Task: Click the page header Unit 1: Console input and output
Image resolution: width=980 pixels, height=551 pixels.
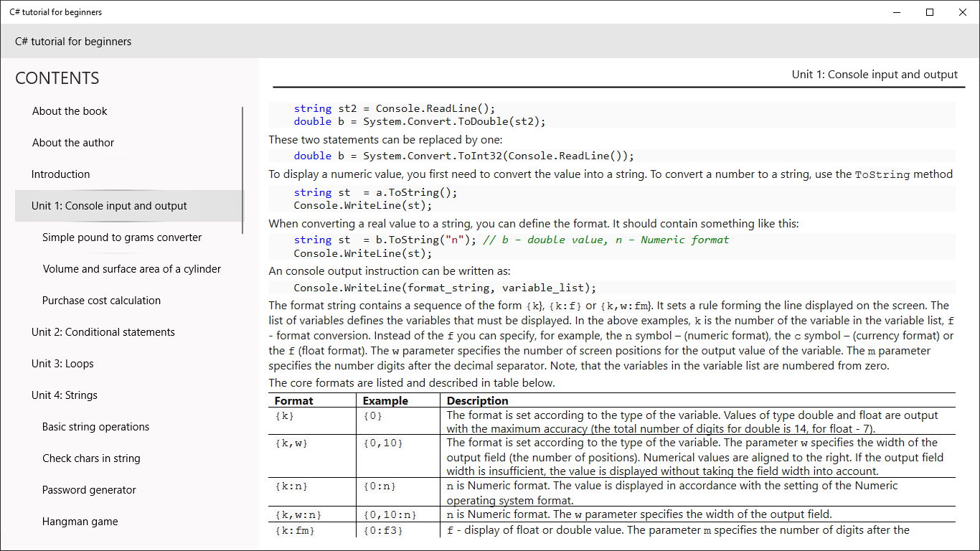Action: pos(875,75)
